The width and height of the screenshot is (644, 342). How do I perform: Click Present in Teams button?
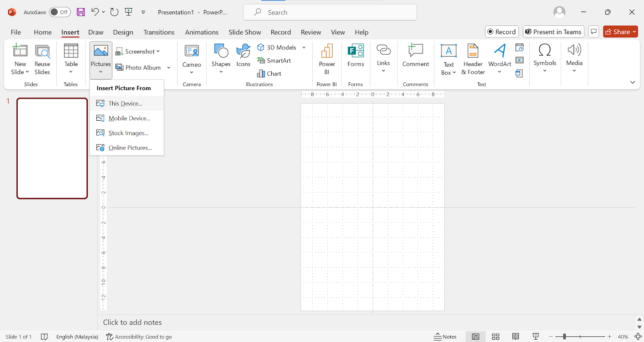[553, 32]
